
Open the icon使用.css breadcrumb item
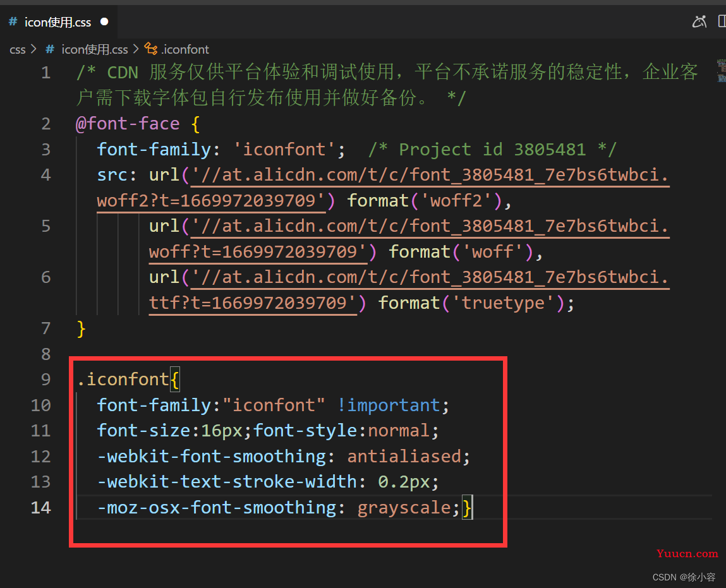[94, 49]
